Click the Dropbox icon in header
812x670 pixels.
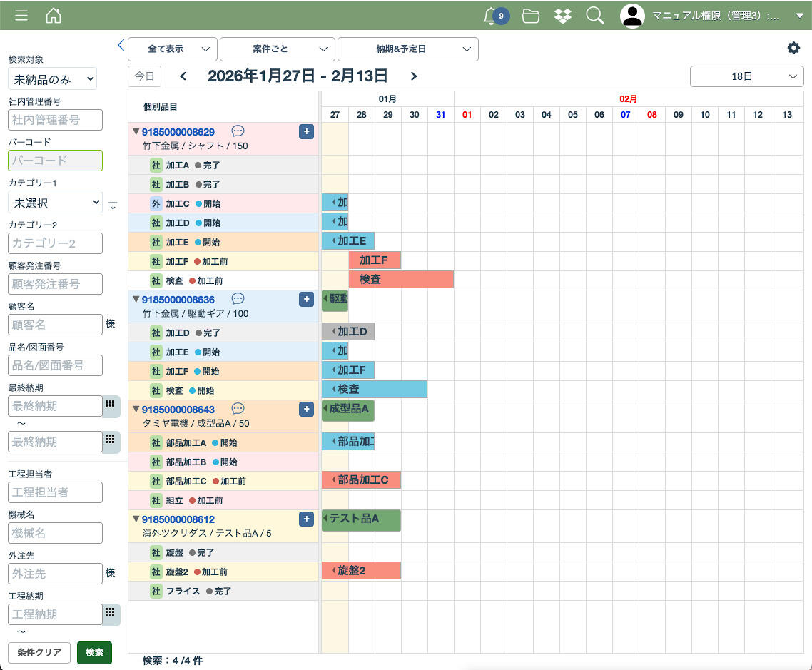coord(563,16)
